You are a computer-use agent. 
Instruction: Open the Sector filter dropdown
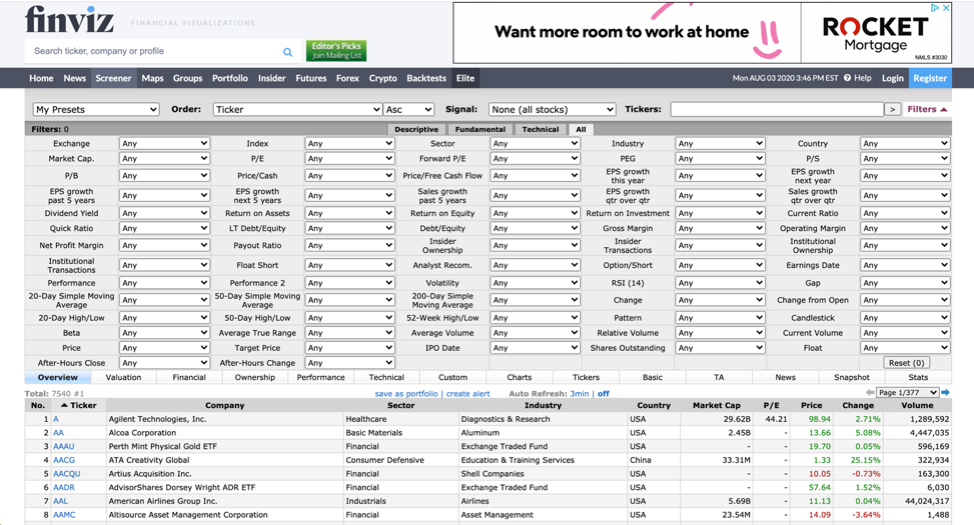click(534, 144)
